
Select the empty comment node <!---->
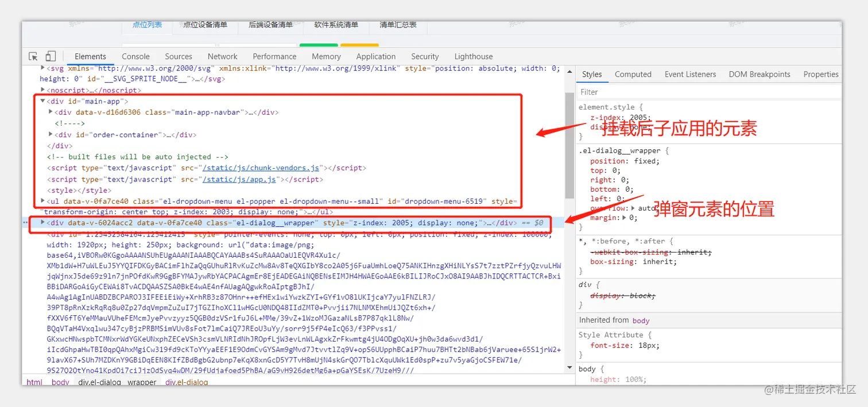(69, 123)
